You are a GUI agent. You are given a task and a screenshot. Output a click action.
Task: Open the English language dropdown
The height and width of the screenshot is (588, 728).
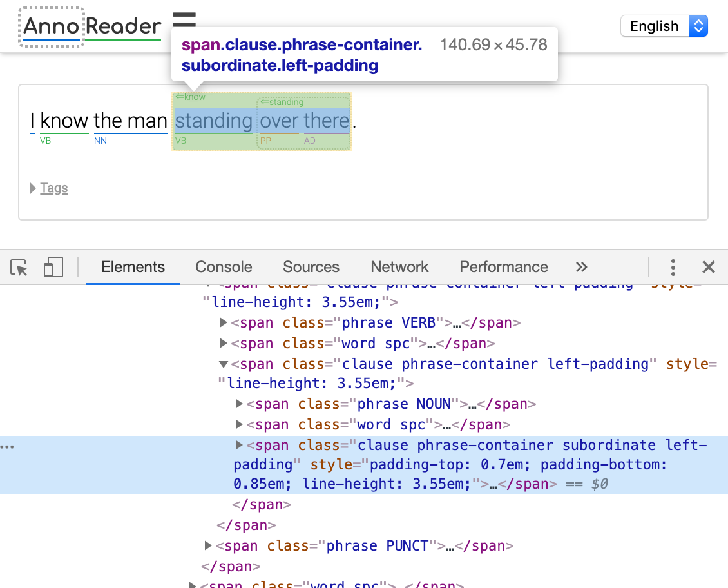pyautogui.click(x=664, y=26)
